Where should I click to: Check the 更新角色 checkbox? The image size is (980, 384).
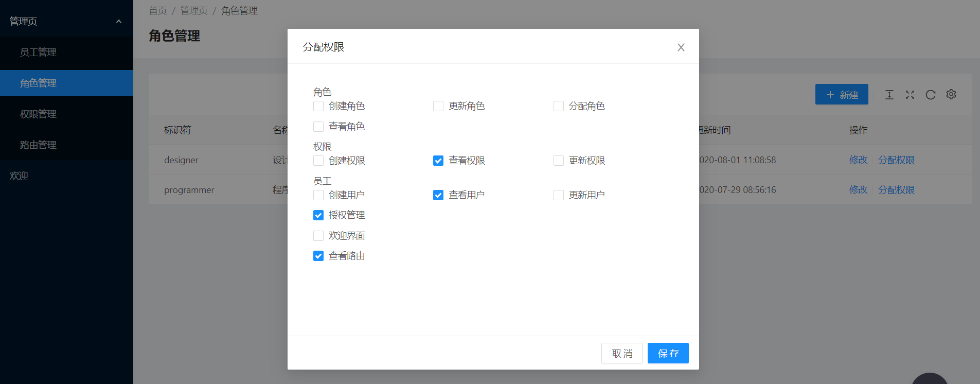(x=438, y=106)
